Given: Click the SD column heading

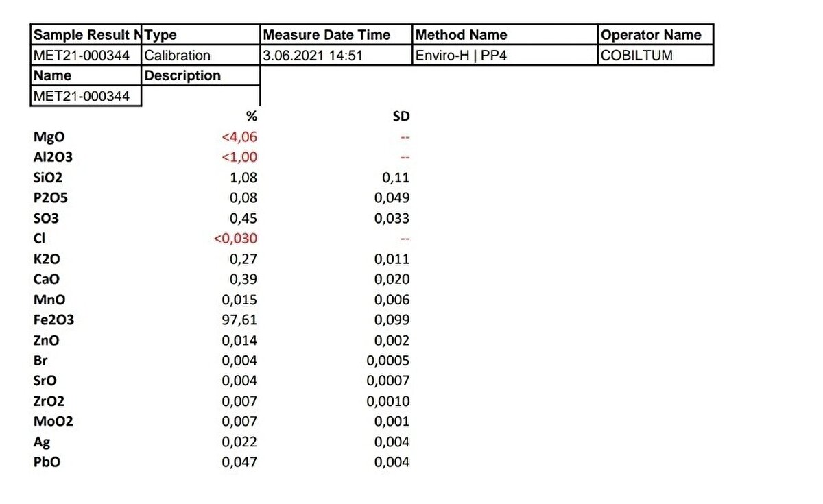Looking at the screenshot, I should 400,117.
